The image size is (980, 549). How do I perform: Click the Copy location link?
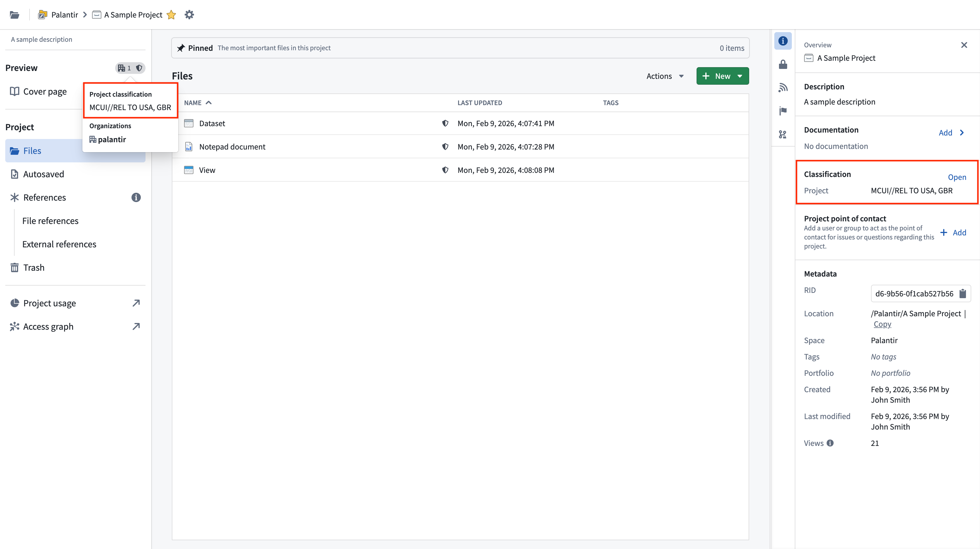tap(882, 324)
